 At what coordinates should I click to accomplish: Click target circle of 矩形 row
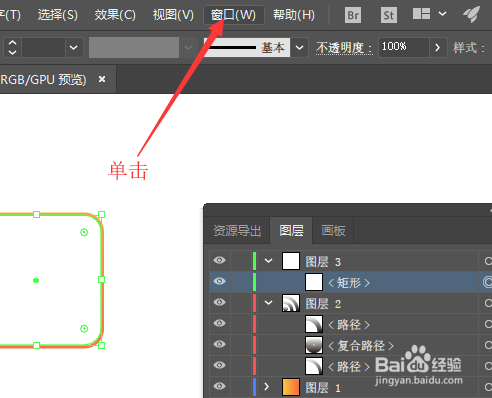[487, 282]
